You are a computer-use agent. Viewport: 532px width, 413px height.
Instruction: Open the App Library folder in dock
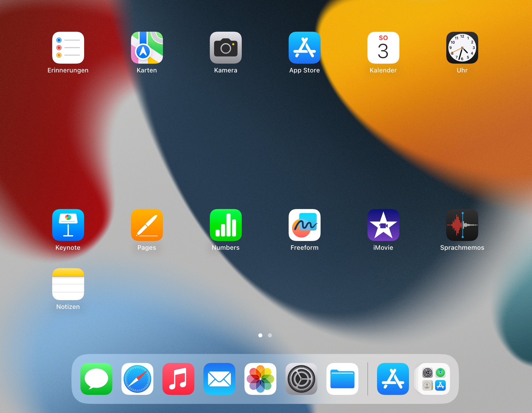tap(434, 379)
